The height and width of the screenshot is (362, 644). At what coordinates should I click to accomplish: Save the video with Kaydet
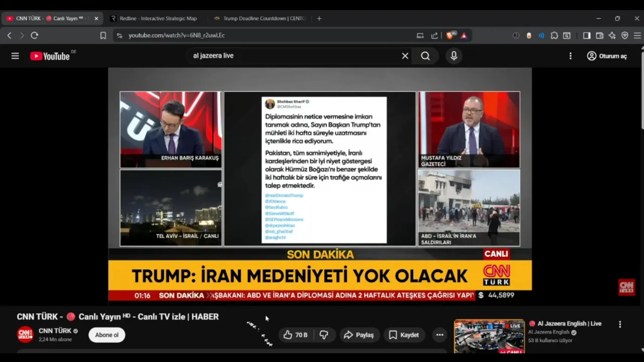404,335
